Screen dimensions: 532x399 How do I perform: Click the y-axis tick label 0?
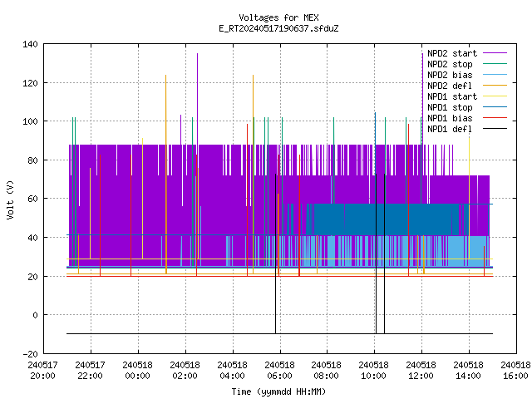[35, 315]
